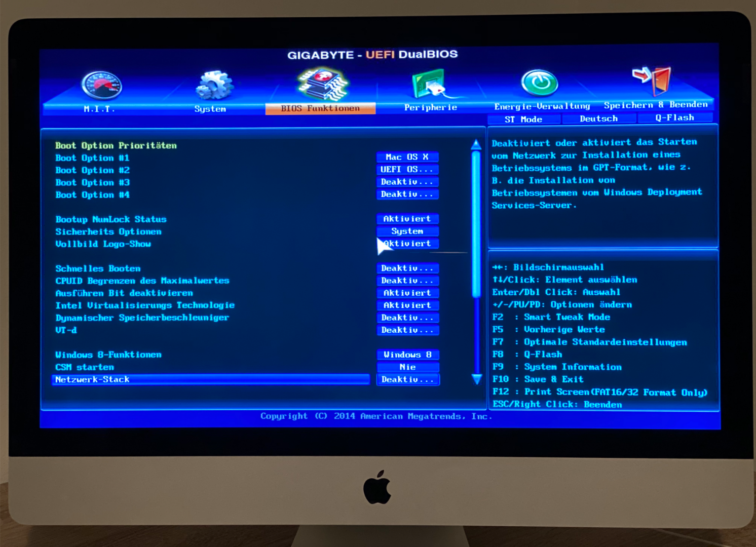
Task: Click the Deutsch language button
Action: pos(599,119)
